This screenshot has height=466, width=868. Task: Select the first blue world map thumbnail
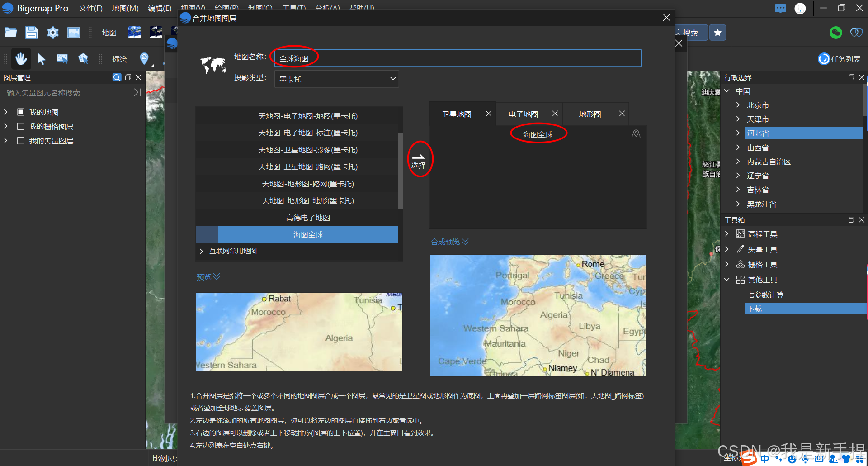click(x=134, y=33)
